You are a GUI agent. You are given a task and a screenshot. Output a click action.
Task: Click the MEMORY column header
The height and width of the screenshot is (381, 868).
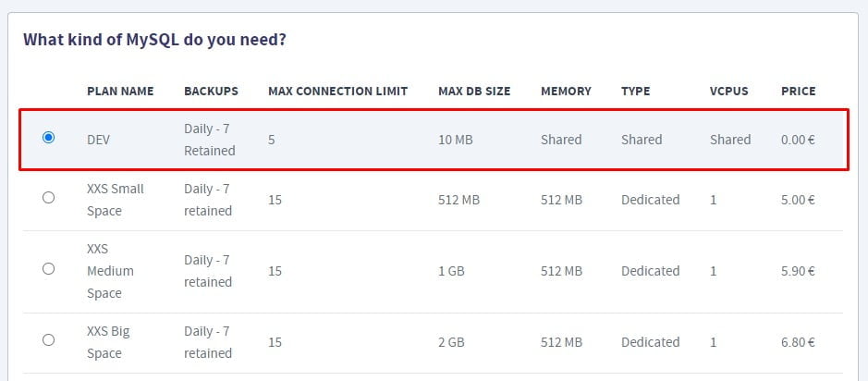coord(566,92)
